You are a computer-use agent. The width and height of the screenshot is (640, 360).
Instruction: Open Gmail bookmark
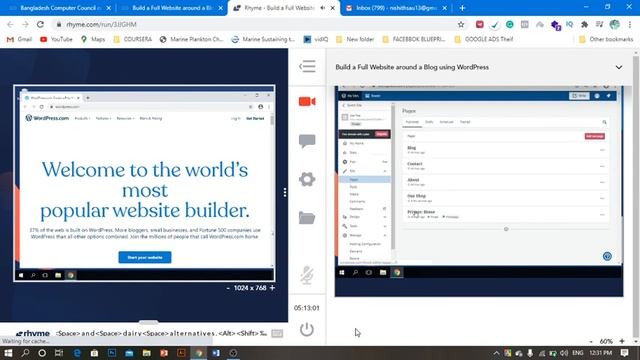[19, 39]
